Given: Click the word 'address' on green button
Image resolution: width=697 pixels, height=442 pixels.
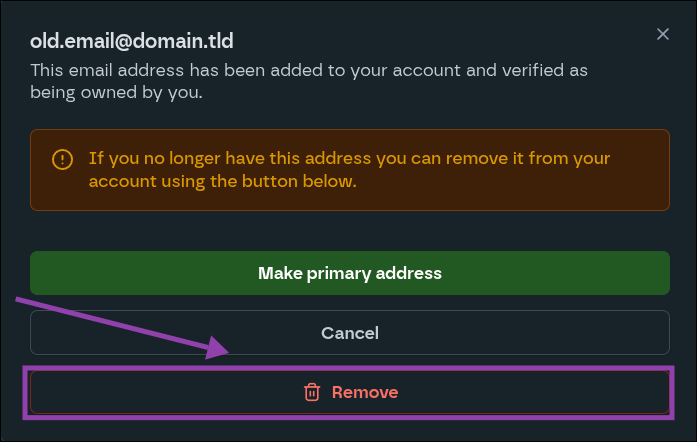Looking at the screenshot, I should [x=407, y=273].
